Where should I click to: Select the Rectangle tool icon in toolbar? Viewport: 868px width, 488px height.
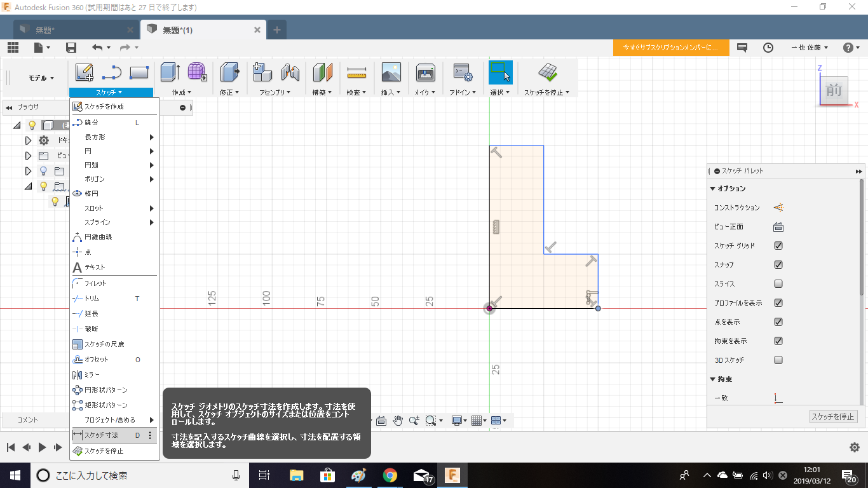click(x=139, y=72)
